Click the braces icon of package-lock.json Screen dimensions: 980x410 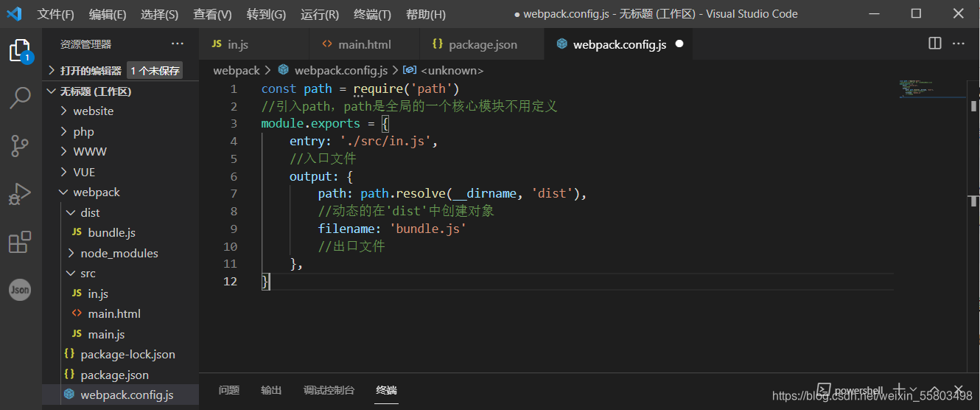[69, 354]
